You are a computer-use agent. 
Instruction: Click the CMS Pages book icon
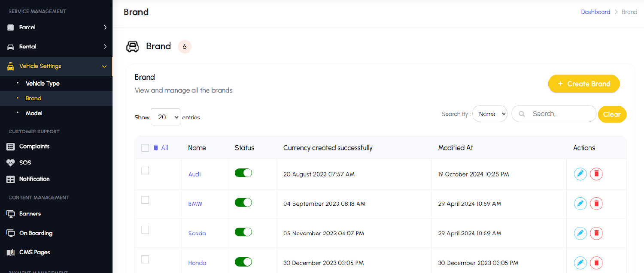pyautogui.click(x=11, y=252)
